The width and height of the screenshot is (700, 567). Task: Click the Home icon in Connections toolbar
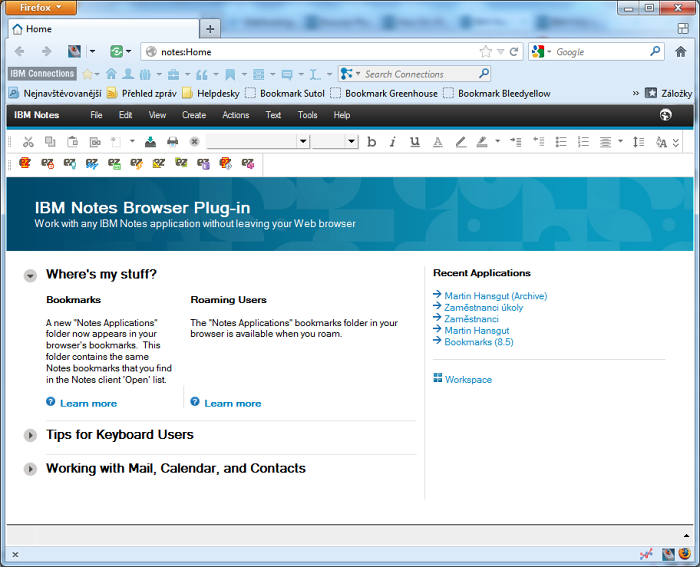(x=111, y=74)
